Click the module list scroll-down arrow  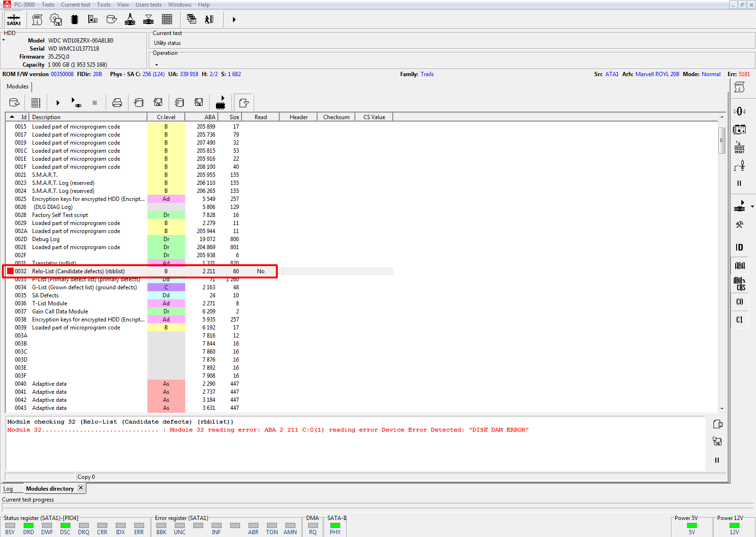click(722, 409)
